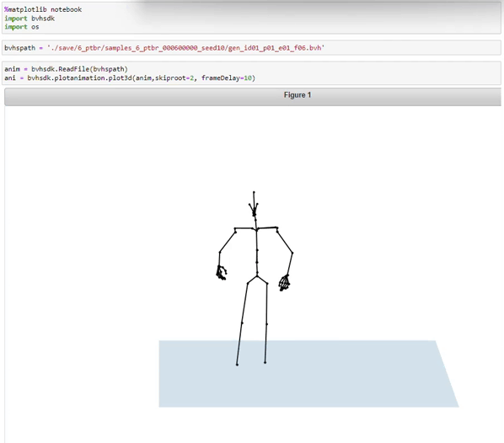This screenshot has height=443, width=504.
Task: Click the 'skiproot=2' argument text
Action: (x=174, y=78)
